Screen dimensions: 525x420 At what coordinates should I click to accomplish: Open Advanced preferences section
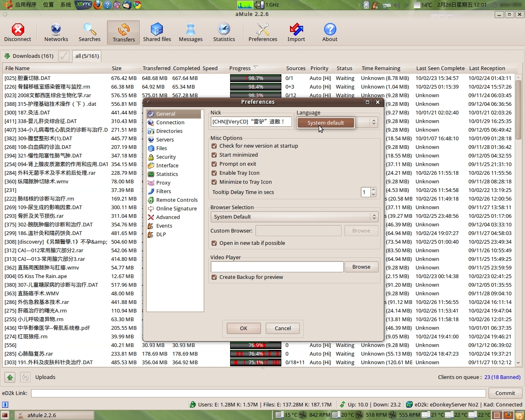(x=174, y=217)
